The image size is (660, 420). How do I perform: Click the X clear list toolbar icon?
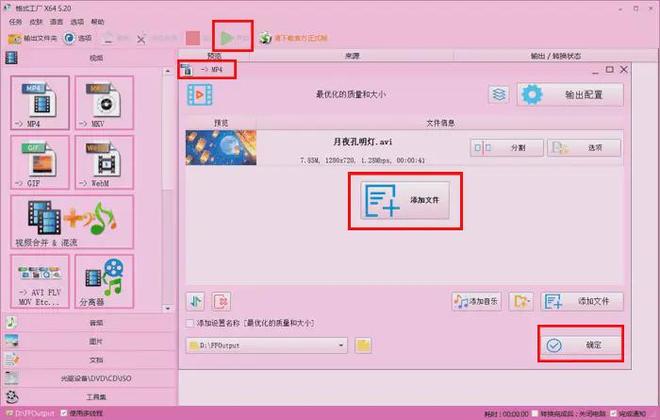pyautogui.click(x=141, y=39)
